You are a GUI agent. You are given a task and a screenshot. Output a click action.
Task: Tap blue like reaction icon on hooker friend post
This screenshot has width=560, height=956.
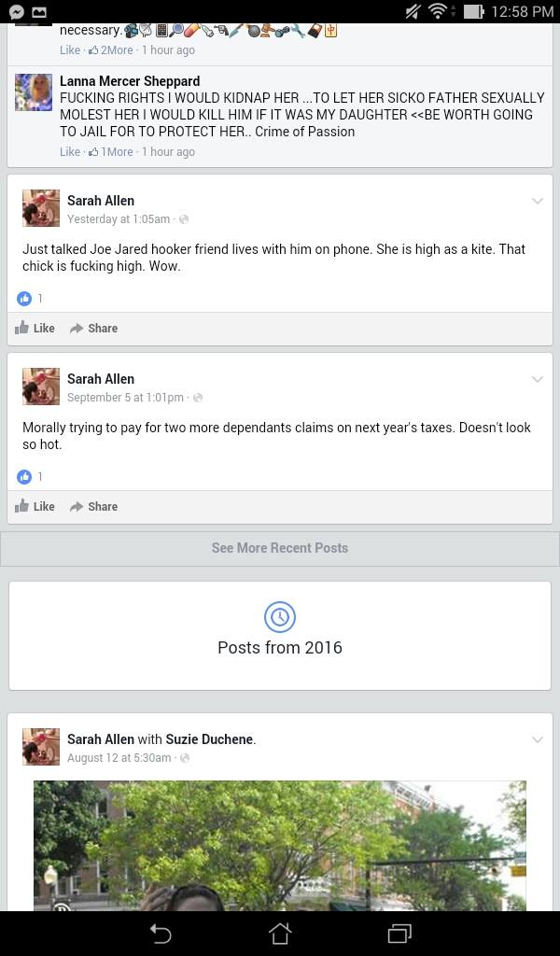point(24,298)
